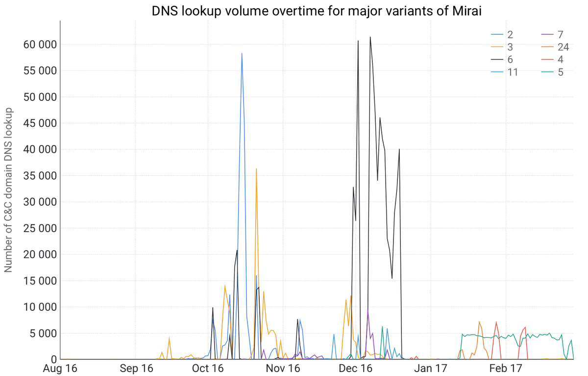
Task: Click the blue series peak near 58 000
Action: 242,53
